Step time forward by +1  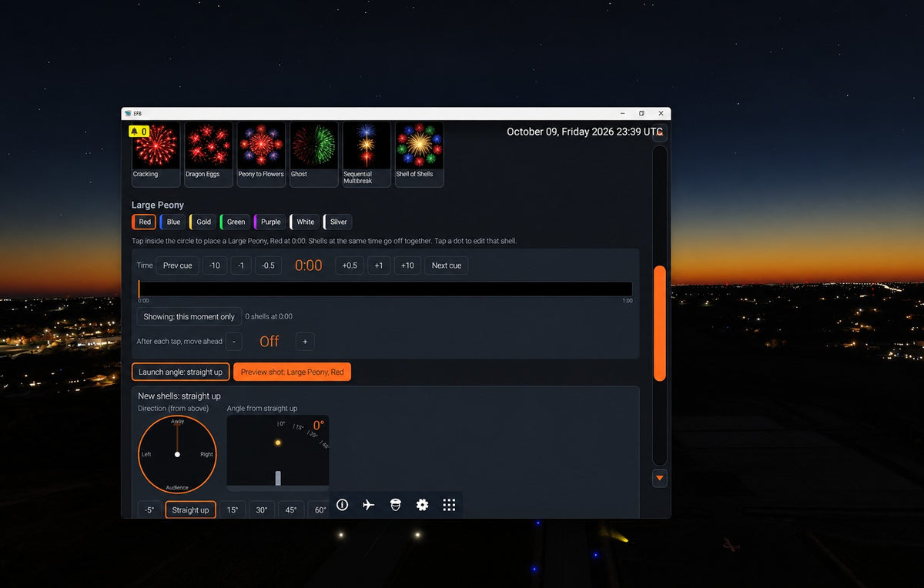pos(379,266)
